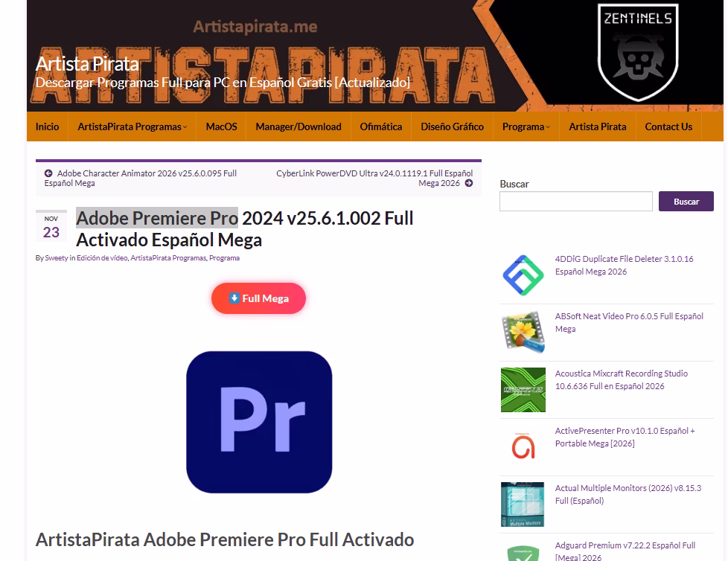Click inside the Buscar search text field
Image resolution: width=728 pixels, height=561 pixels.
(575, 202)
